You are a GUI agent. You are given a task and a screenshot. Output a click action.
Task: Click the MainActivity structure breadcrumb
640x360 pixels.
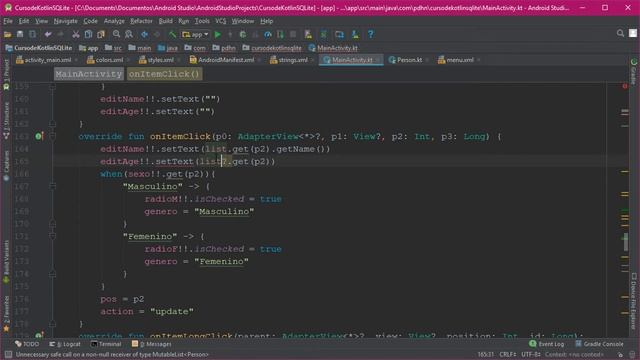coord(89,74)
